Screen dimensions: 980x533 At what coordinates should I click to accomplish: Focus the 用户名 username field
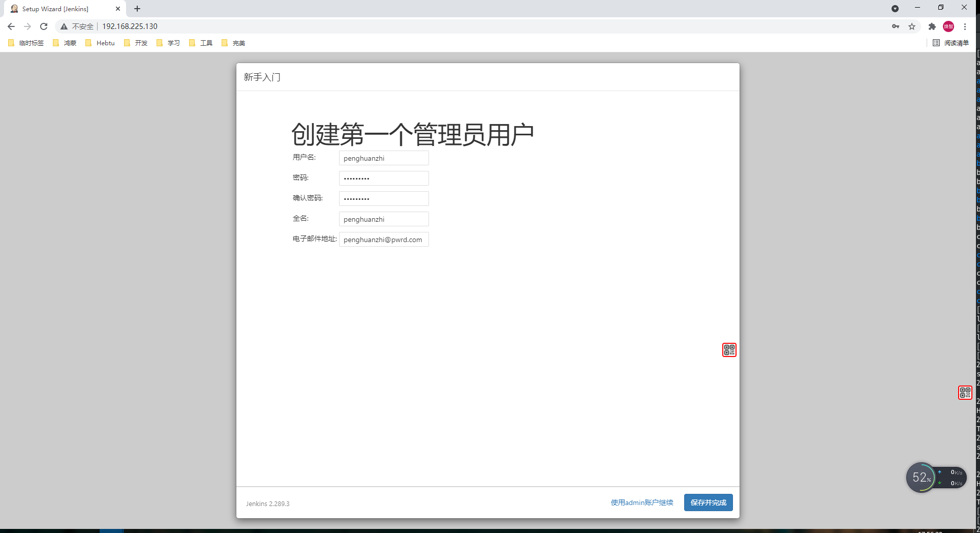(x=384, y=158)
